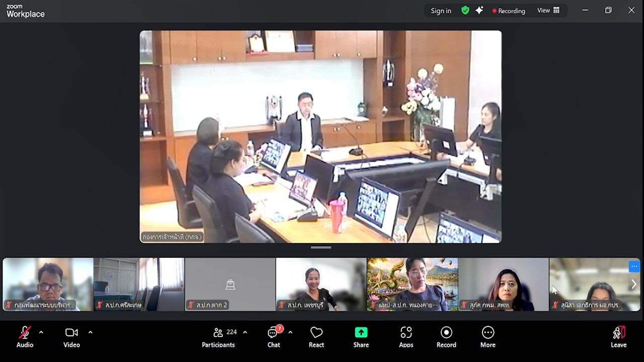Expand the Participants options arrow

pyautogui.click(x=245, y=332)
